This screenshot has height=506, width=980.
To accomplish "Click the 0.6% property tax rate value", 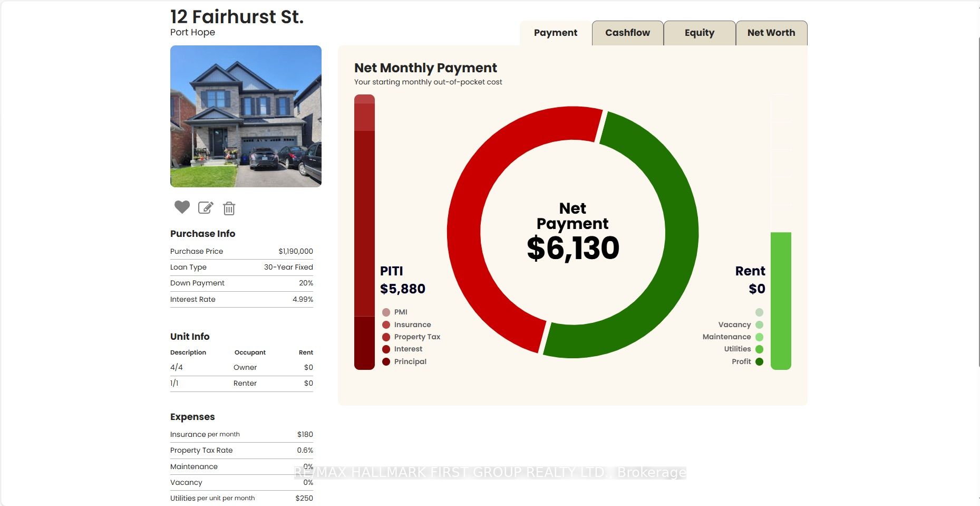I will 305,450.
